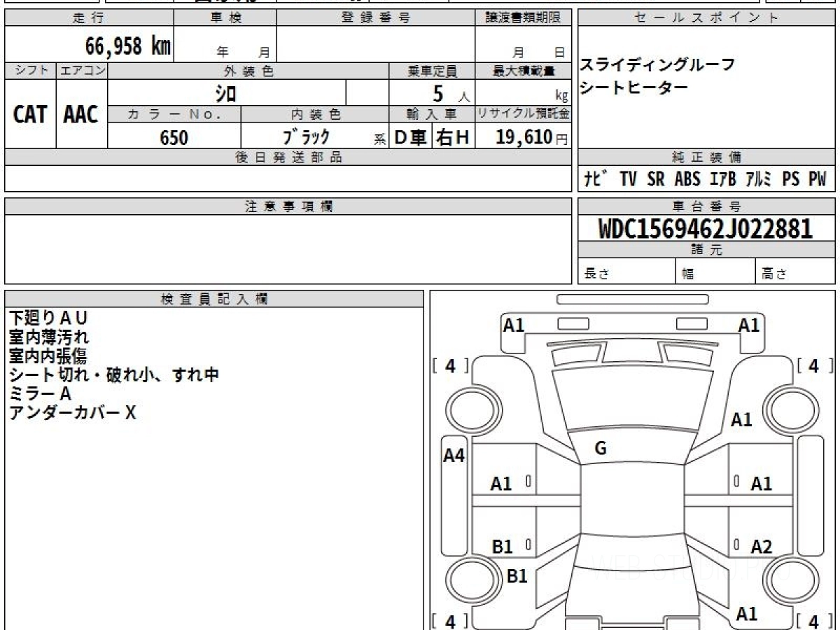Screen dimensions: 840x630
Task: Click the 輸入車 header
Action: click(x=432, y=114)
